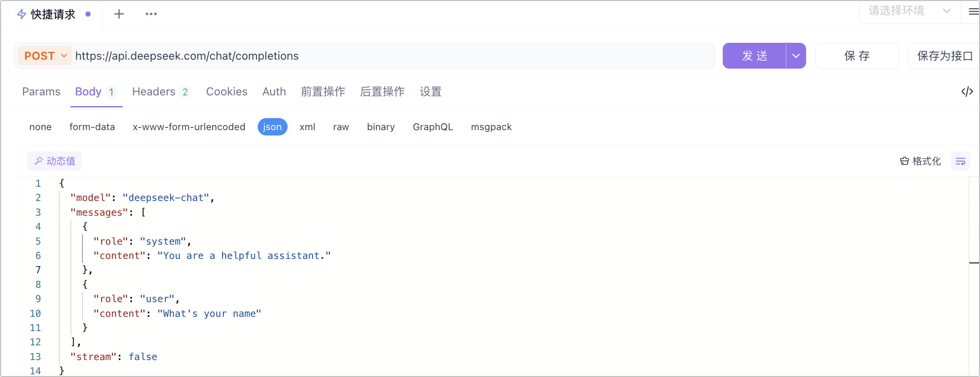Click the request URL input field
980x377 pixels.
pyautogui.click(x=393, y=56)
